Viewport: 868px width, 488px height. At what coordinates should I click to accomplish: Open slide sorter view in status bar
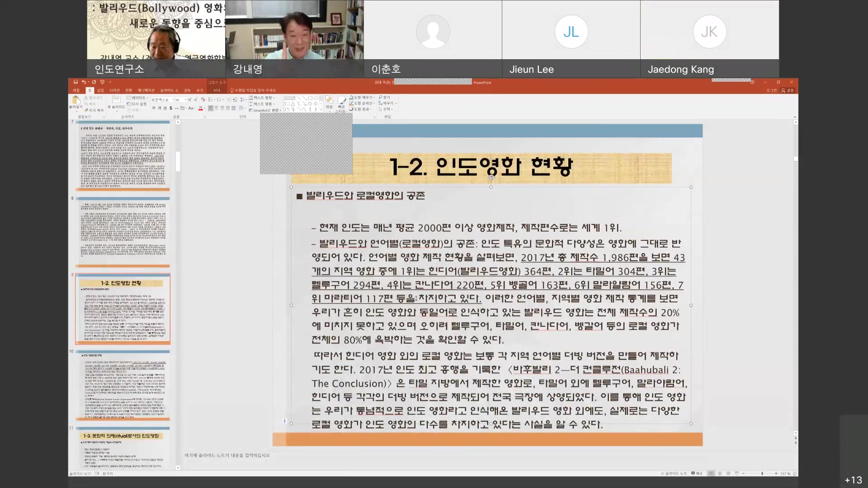pyautogui.click(x=719, y=473)
